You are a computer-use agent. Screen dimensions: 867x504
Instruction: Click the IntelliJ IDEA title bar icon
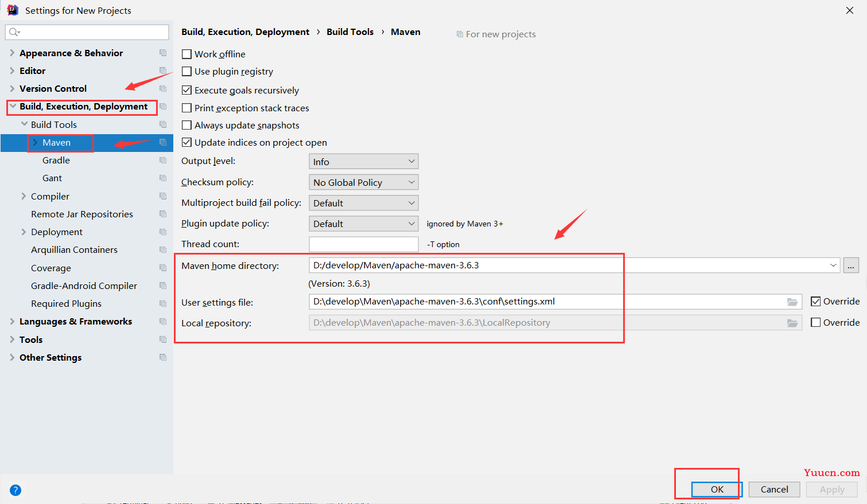tap(13, 10)
